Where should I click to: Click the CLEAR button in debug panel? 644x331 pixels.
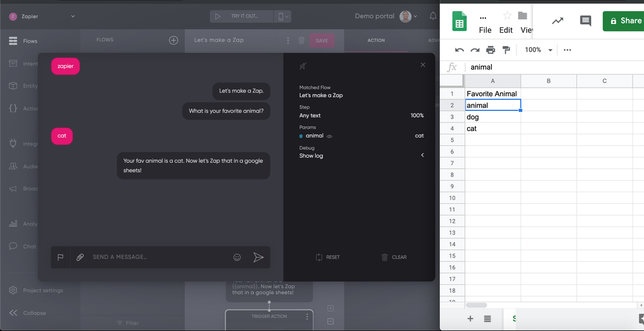pyautogui.click(x=394, y=257)
